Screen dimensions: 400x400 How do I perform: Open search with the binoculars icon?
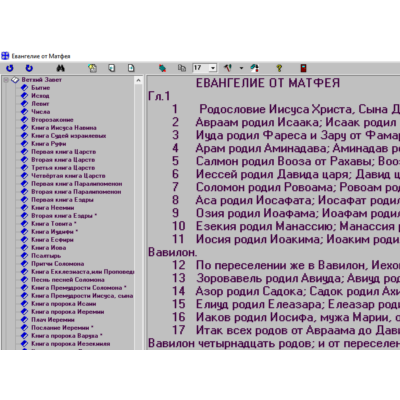point(60,68)
